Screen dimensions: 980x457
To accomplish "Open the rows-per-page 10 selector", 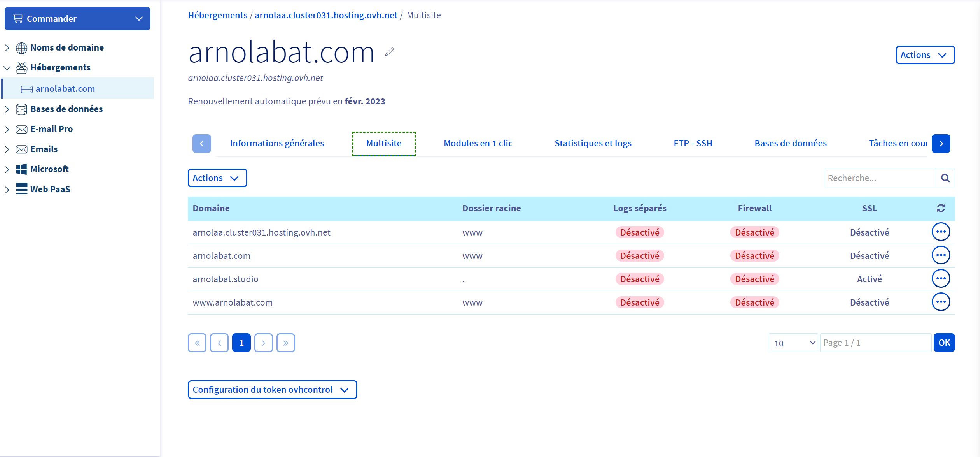I will pos(793,343).
